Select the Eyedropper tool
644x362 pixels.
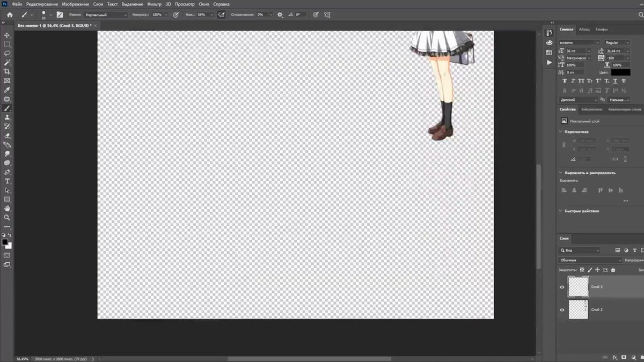pyautogui.click(x=7, y=90)
